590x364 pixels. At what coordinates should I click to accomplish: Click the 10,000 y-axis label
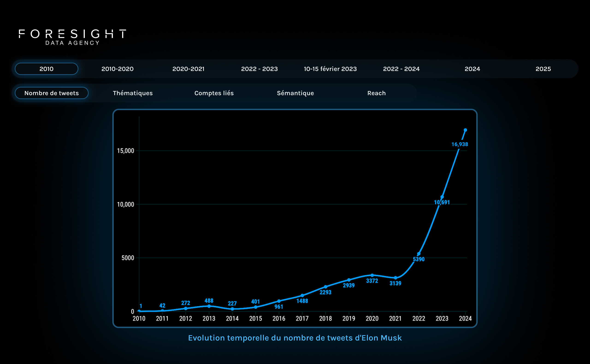point(125,205)
